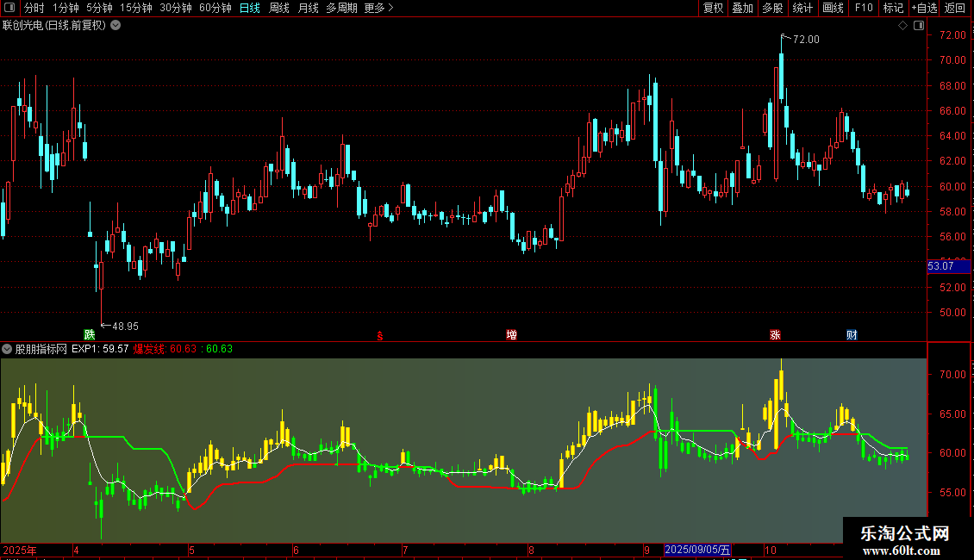Image resolution: width=974 pixels, height=560 pixels.
Task: Switch to 周线 weekly chart
Action: click(279, 8)
